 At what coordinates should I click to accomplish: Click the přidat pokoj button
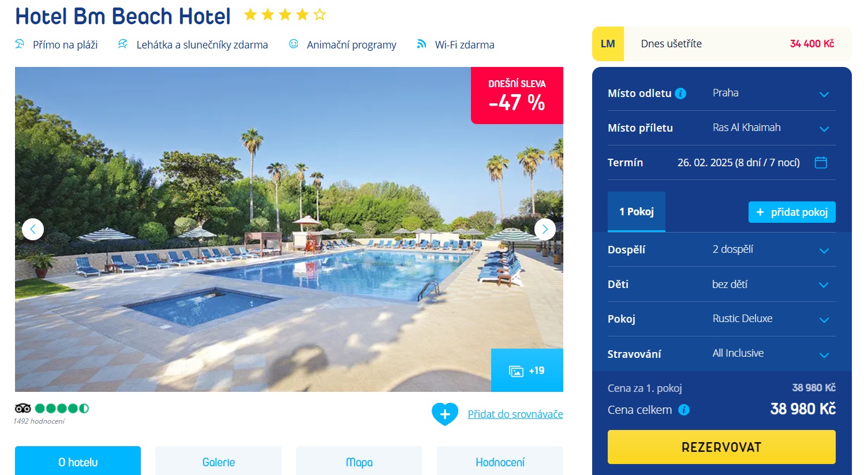(792, 212)
